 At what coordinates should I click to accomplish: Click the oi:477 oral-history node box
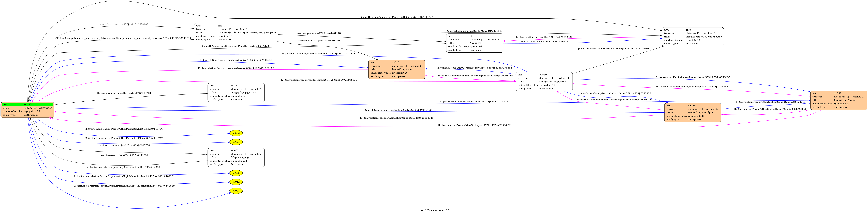click(x=236, y=33)
